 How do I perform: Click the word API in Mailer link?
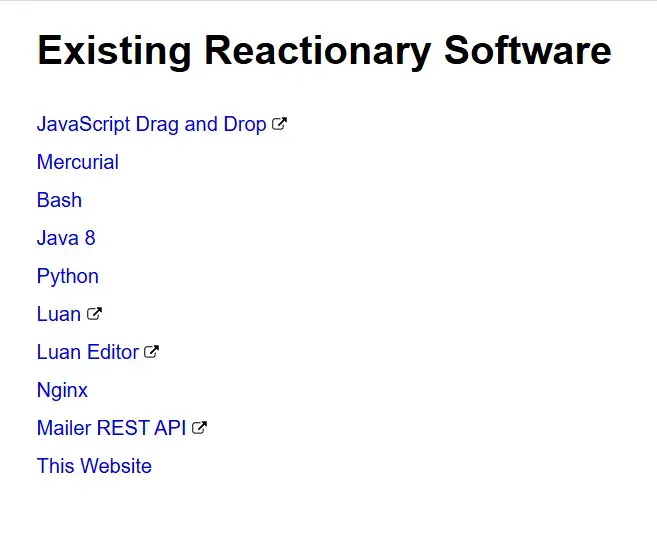click(170, 428)
